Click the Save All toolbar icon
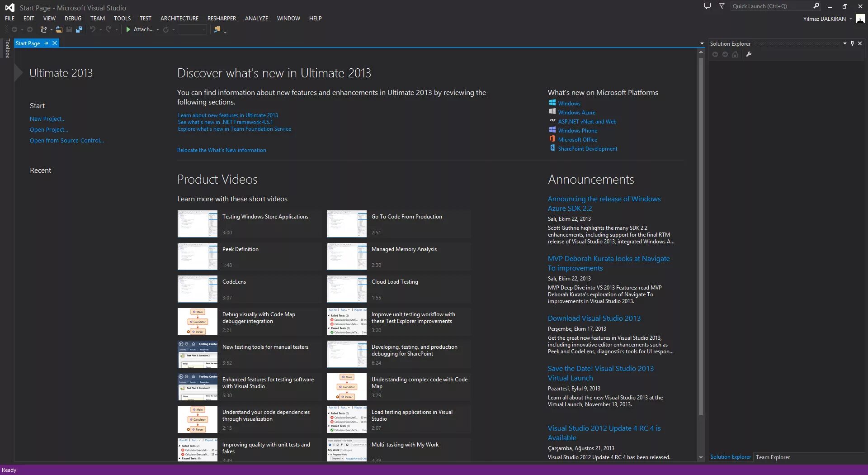Screen dimensions: 868x475 pyautogui.click(x=79, y=29)
